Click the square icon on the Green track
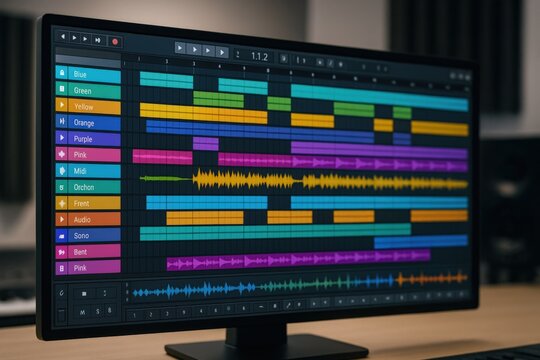Image resolution: width=540 pixels, height=360 pixels. 62,89
